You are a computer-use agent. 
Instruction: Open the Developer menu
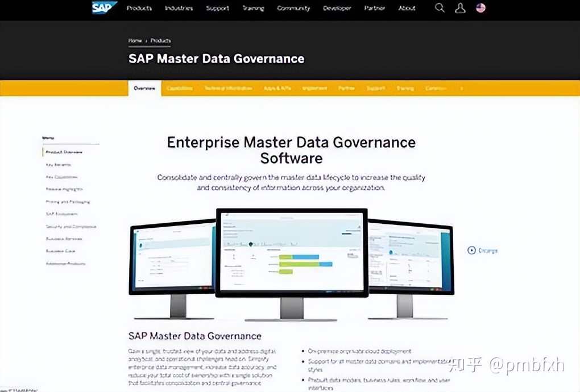coord(337,8)
